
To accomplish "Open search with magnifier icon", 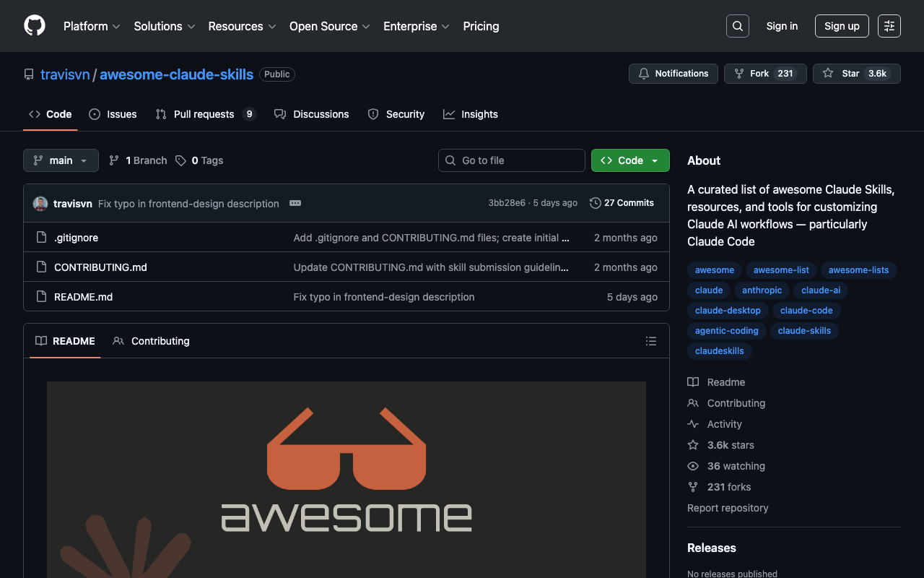I will (x=737, y=26).
